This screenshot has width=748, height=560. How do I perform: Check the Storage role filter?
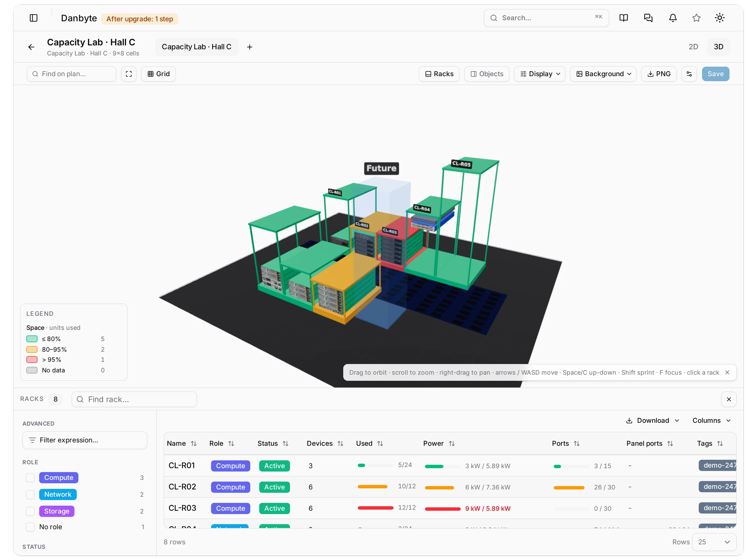30,511
